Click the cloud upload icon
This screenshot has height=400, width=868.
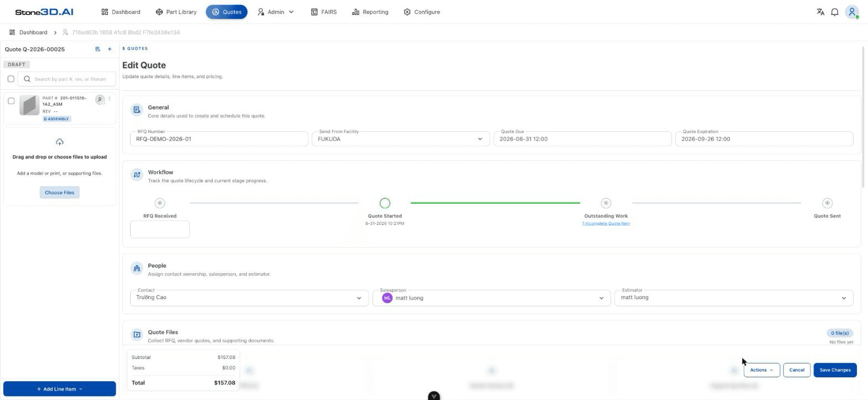pyautogui.click(x=60, y=142)
